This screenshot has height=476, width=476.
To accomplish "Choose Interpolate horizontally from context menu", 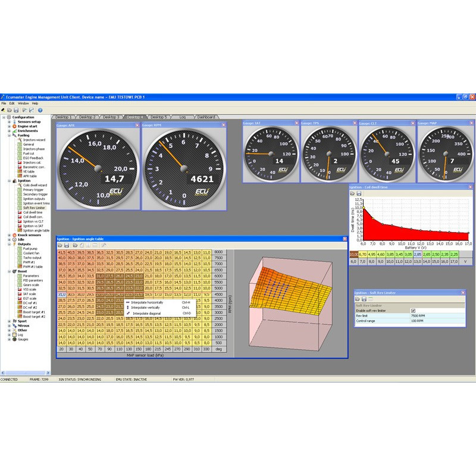I will 148,302.
